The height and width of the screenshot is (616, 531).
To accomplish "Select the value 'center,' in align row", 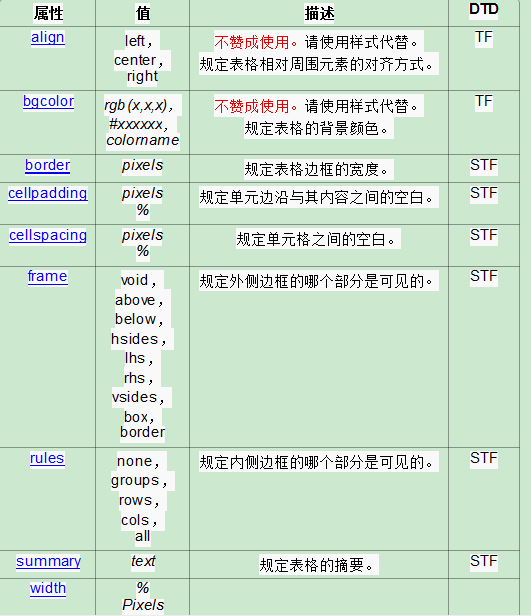I will tap(138, 60).
